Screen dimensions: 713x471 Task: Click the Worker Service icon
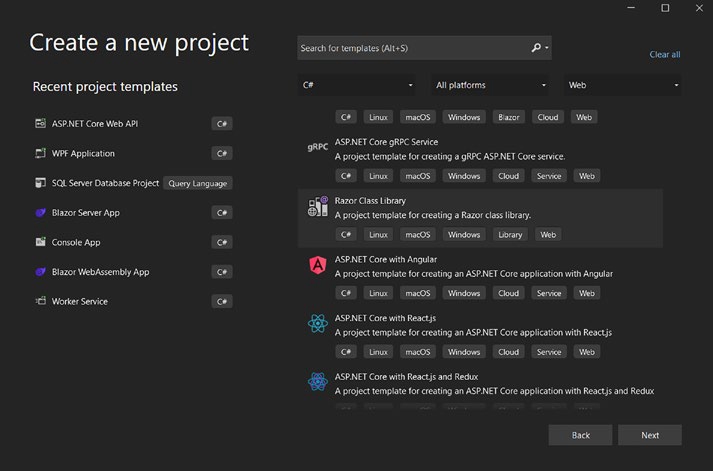coord(40,301)
